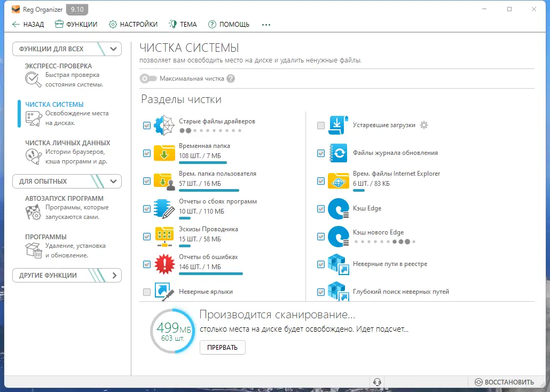Open Автозапуск программ section
Image resolution: width=550 pixels, height=392 pixels.
click(x=67, y=207)
